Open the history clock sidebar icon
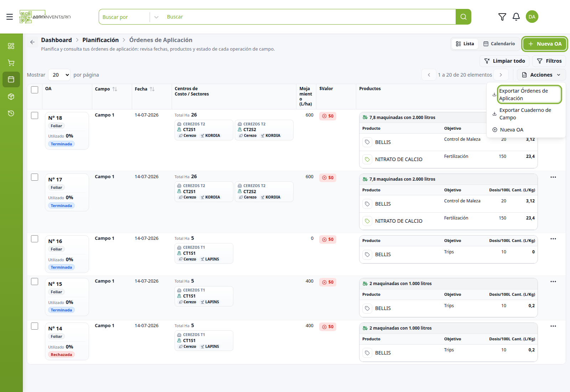The height and width of the screenshot is (392, 570). pos(11,113)
